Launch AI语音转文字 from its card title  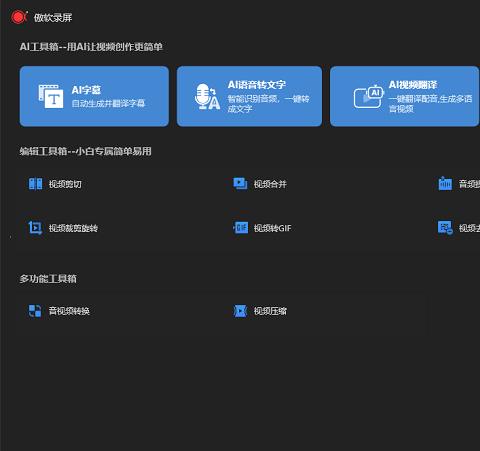pos(257,85)
